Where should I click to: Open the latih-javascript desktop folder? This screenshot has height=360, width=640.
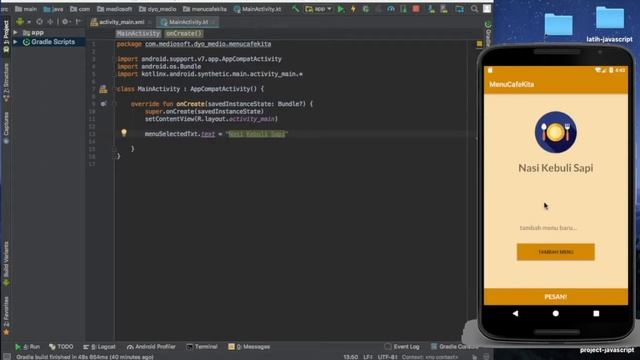click(609, 24)
